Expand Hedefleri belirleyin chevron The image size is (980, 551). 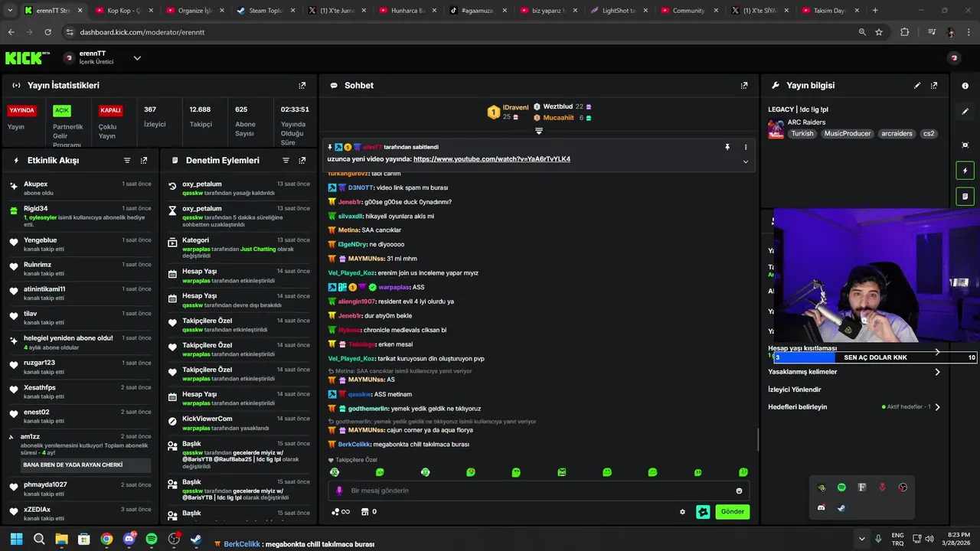937,407
